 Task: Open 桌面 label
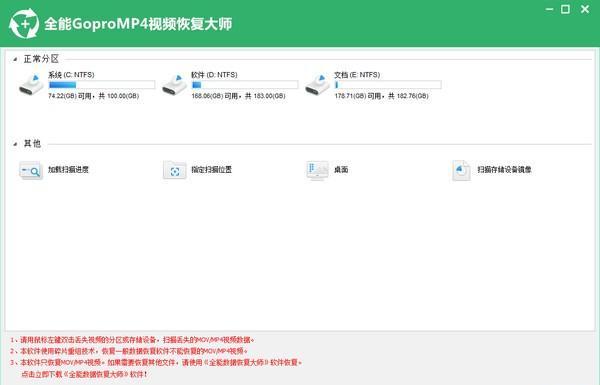pyautogui.click(x=341, y=170)
